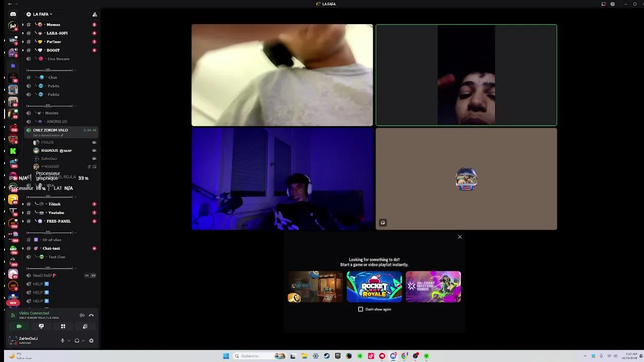Open Steam from the taskbar
The width and height of the screenshot is (644, 362).
click(327, 356)
